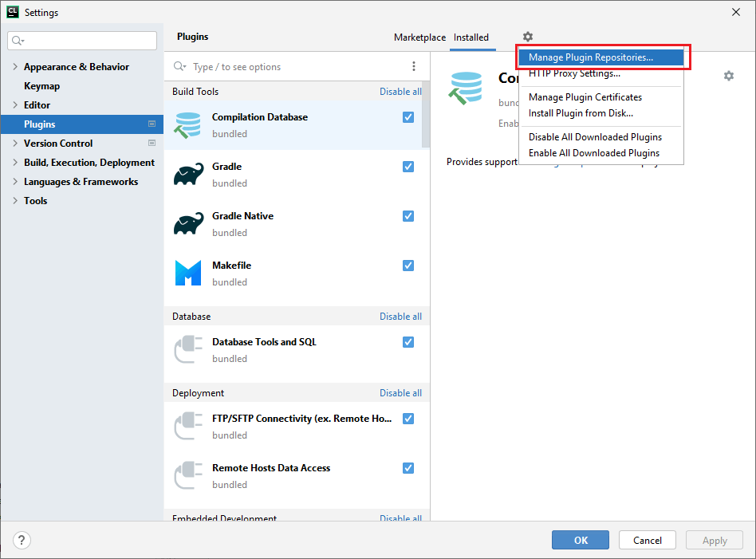Click Disable all for Build Tools
This screenshot has width=756, height=559.
[x=400, y=92]
